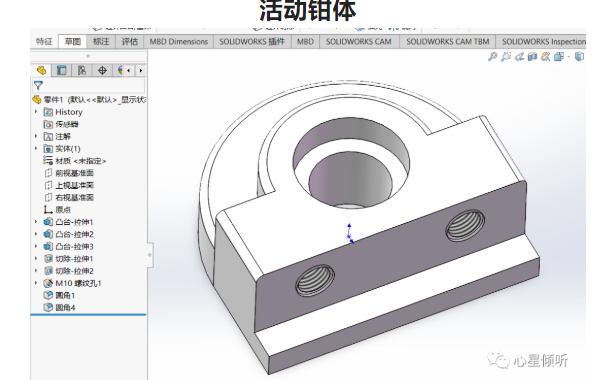Open the PropertyManager tab icon
595x380 pixels.
tap(61, 70)
